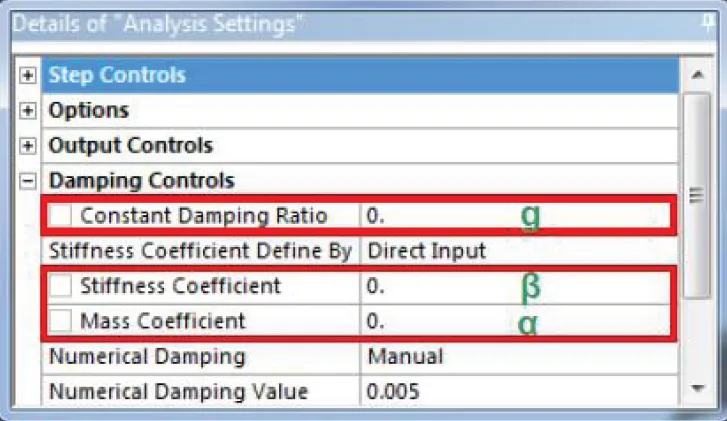This screenshot has width=727, height=421.
Task: Check the Mass Coefficient checkbox
Action: click(x=62, y=322)
